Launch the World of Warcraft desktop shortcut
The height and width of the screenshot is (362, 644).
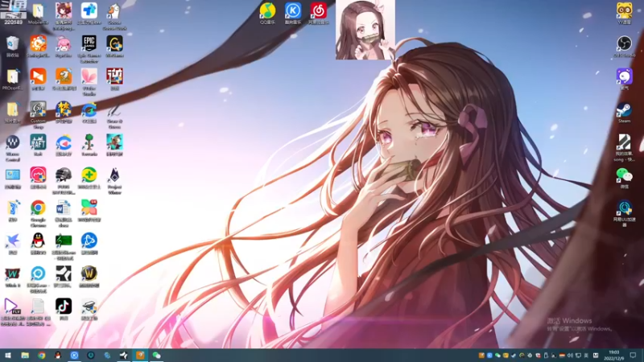pos(89,274)
